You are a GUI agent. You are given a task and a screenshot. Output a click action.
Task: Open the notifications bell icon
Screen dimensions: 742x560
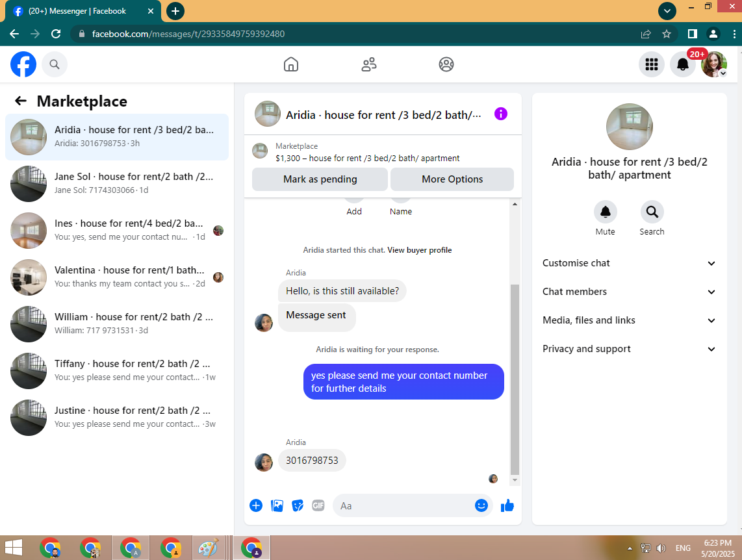pos(682,64)
